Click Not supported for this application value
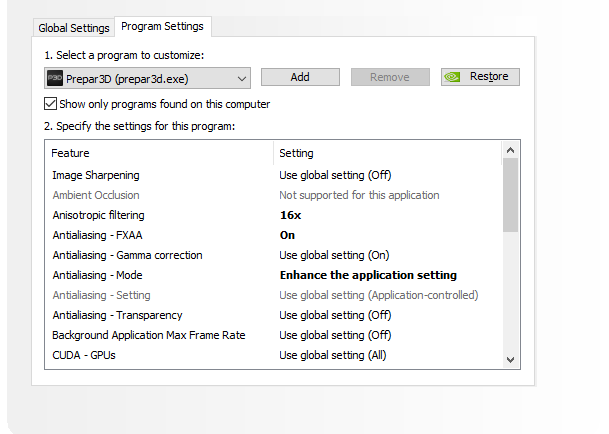Screen dimensions: 609x434 point(359,195)
